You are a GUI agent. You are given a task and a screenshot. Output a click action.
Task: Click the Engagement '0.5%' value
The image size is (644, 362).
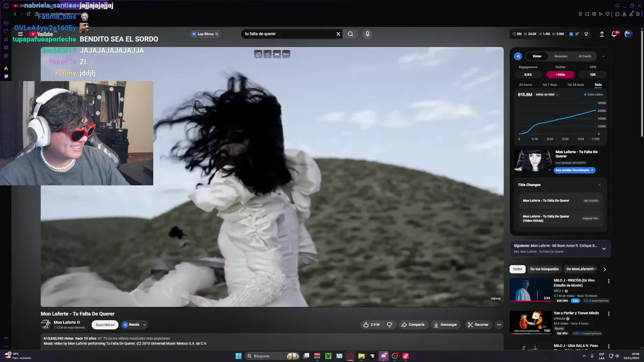(x=528, y=74)
